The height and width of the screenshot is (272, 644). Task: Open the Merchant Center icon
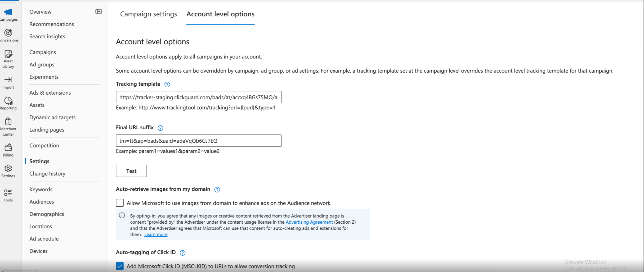(x=8, y=122)
